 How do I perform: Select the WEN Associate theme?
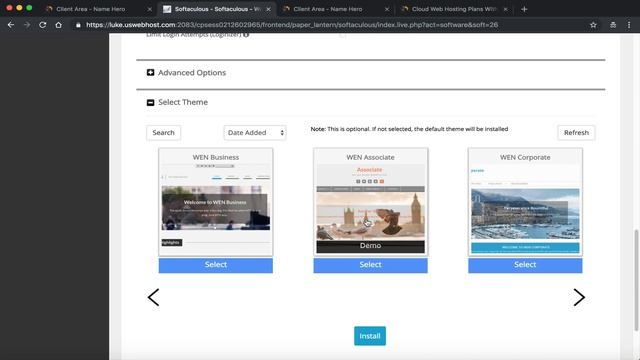[x=370, y=265]
